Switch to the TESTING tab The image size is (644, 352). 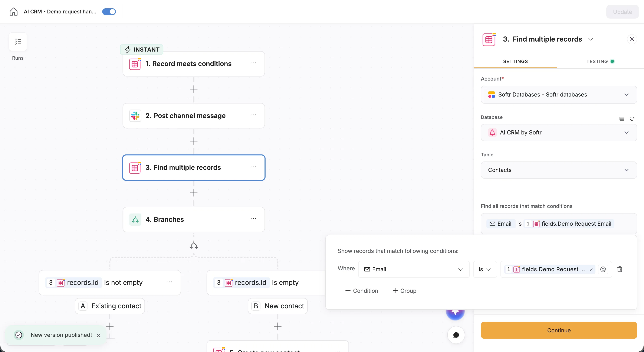click(x=601, y=61)
